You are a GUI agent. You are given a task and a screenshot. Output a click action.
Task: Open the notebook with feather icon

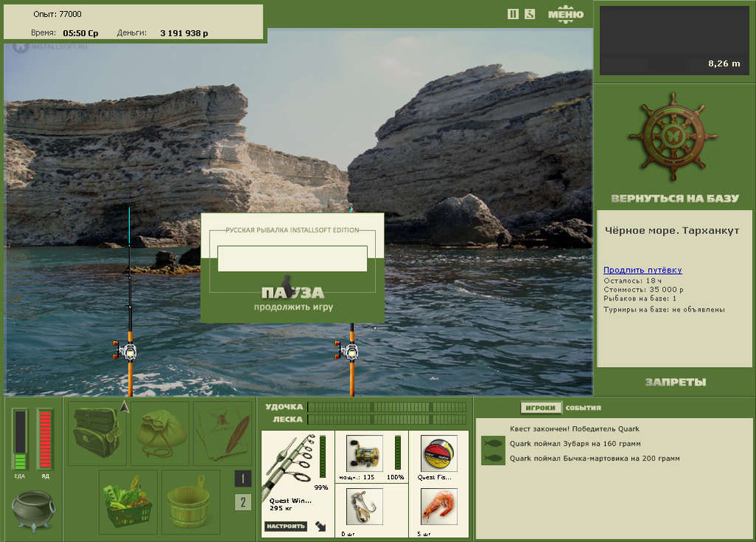click(x=223, y=433)
